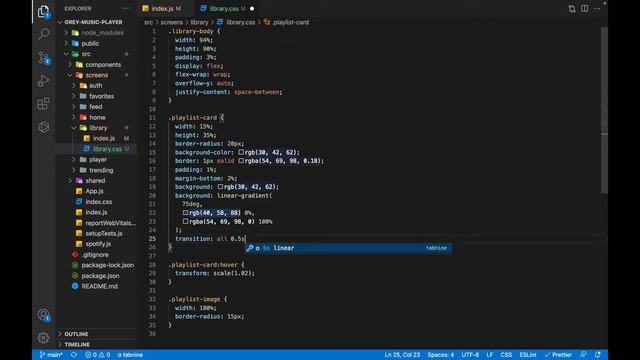Click the compare changes icon in editor toolbar
The width and height of the screenshot is (640, 360).
[572, 9]
